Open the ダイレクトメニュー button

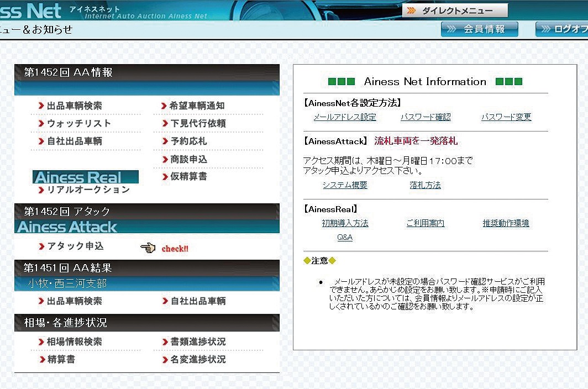455,10
